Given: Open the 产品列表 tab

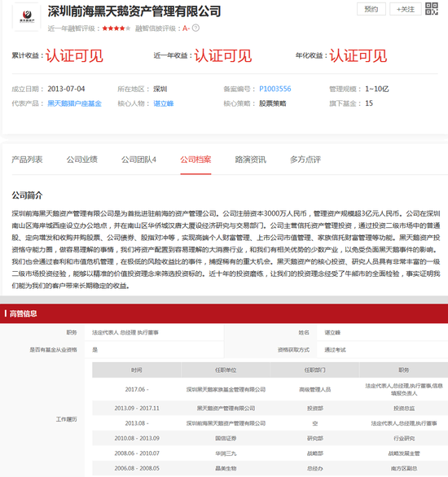Looking at the screenshot, I should (27, 160).
